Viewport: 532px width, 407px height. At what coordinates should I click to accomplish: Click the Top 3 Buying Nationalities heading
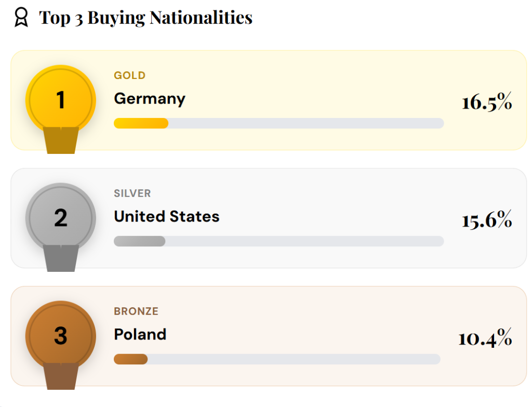click(x=146, y=18)
